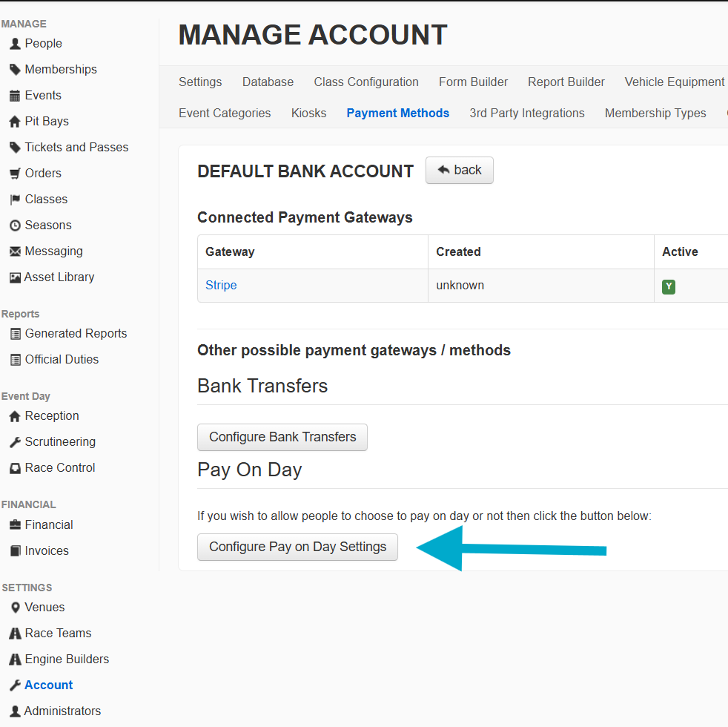Click the Events calendar icon

click(x=15, y=96)
